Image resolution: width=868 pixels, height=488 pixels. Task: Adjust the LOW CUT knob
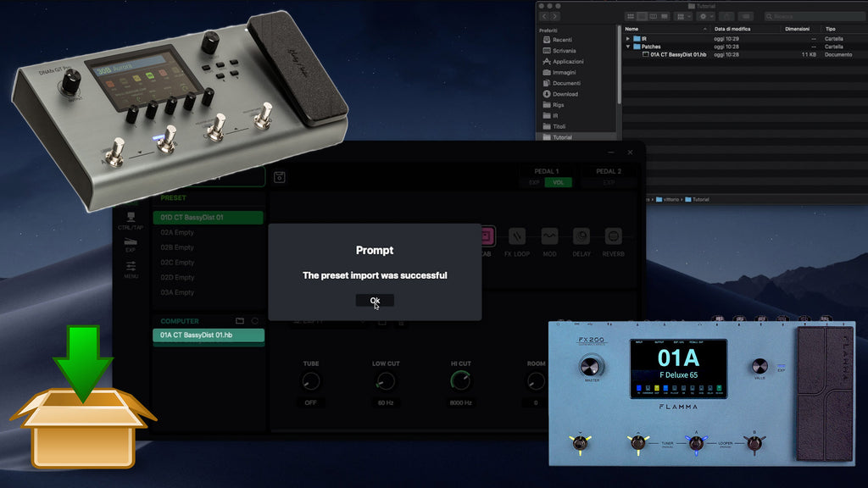click(385, 381)
